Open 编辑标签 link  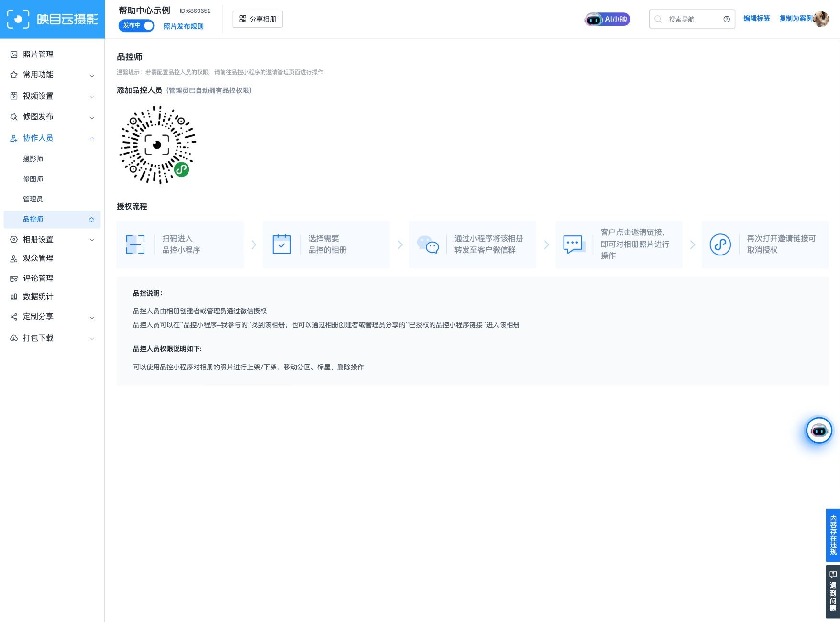pyautogui.click(x=757, y=18)
